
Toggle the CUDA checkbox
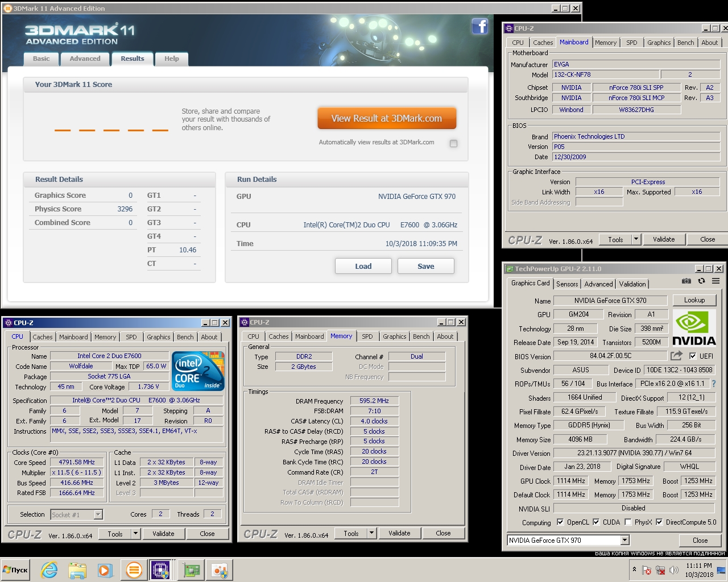(x=596, y=522)
